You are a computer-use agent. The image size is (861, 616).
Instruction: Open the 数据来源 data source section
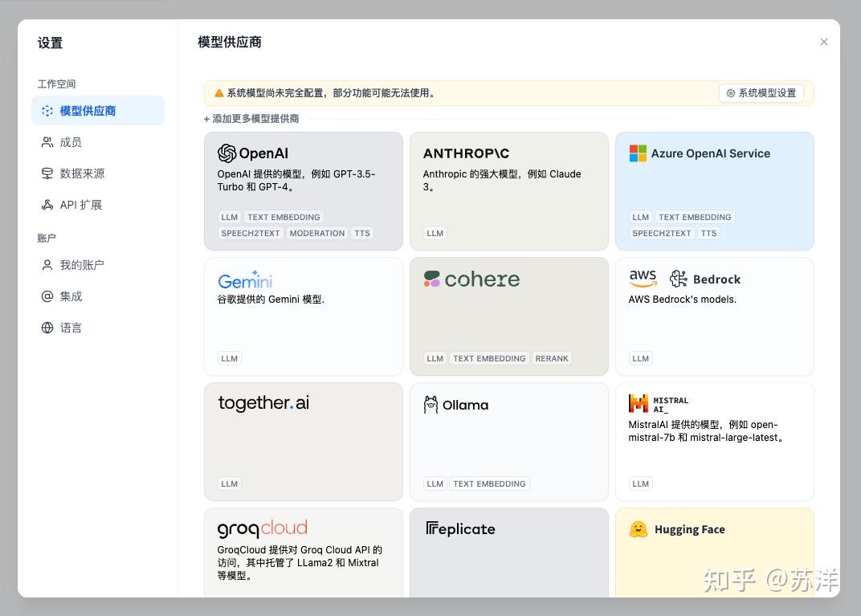[82, 173]
